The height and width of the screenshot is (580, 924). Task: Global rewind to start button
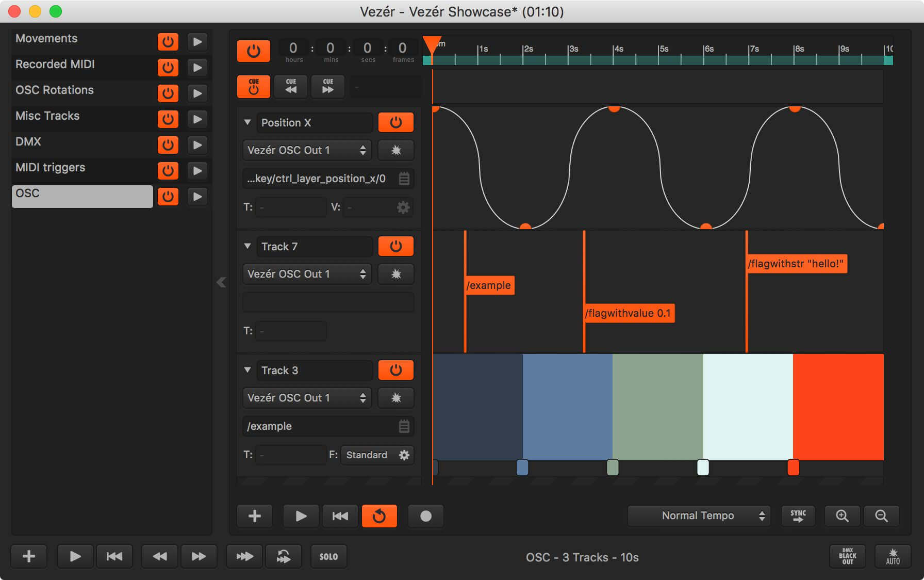tap(114, 556)
